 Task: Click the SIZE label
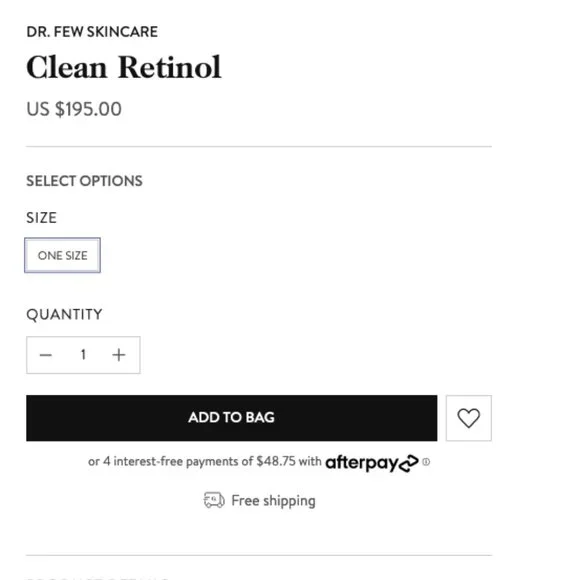point(41,218)
